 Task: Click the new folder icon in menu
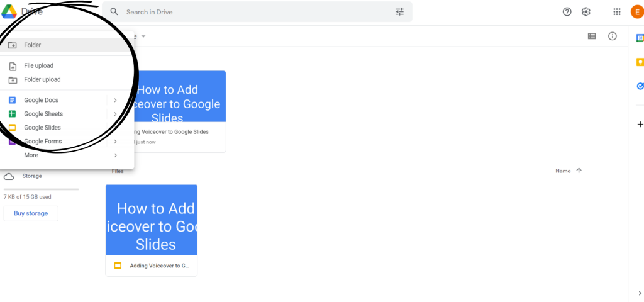(13, 45)
